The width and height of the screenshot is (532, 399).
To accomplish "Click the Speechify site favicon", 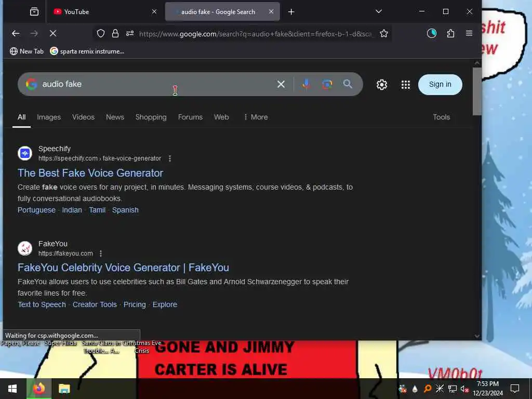I will tap(25, 153).
